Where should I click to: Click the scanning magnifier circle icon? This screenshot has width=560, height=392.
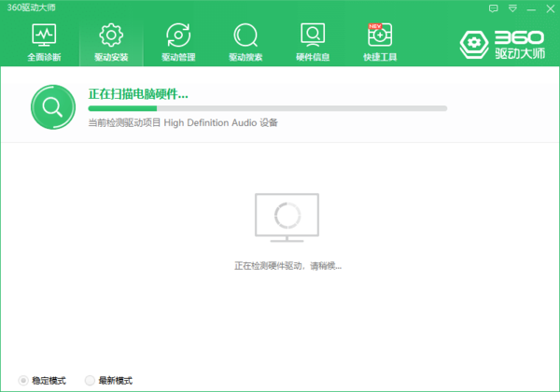click(x=52, y=106)
